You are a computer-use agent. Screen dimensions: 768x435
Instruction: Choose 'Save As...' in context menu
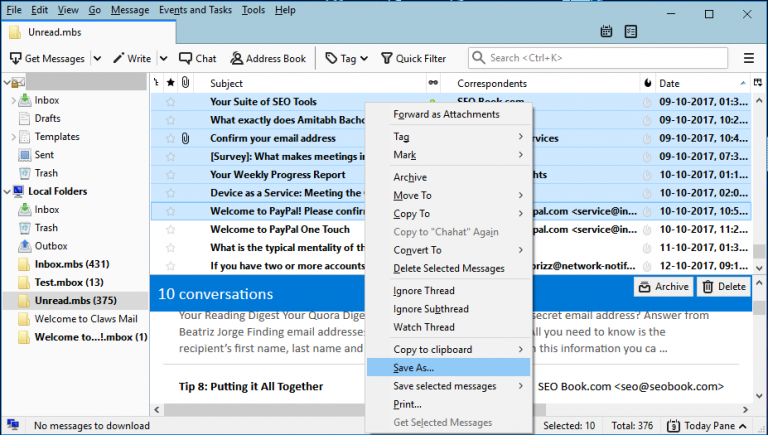click(413, 368)
